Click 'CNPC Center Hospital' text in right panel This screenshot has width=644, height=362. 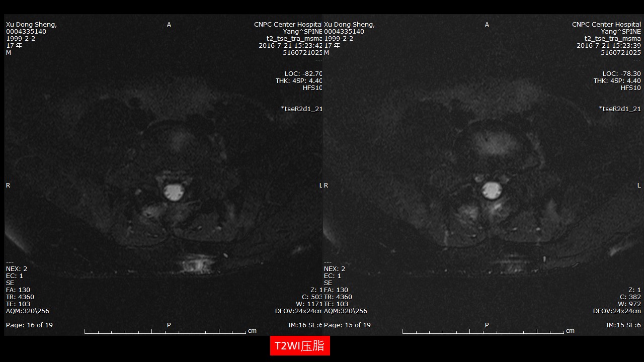pos(606,25)
